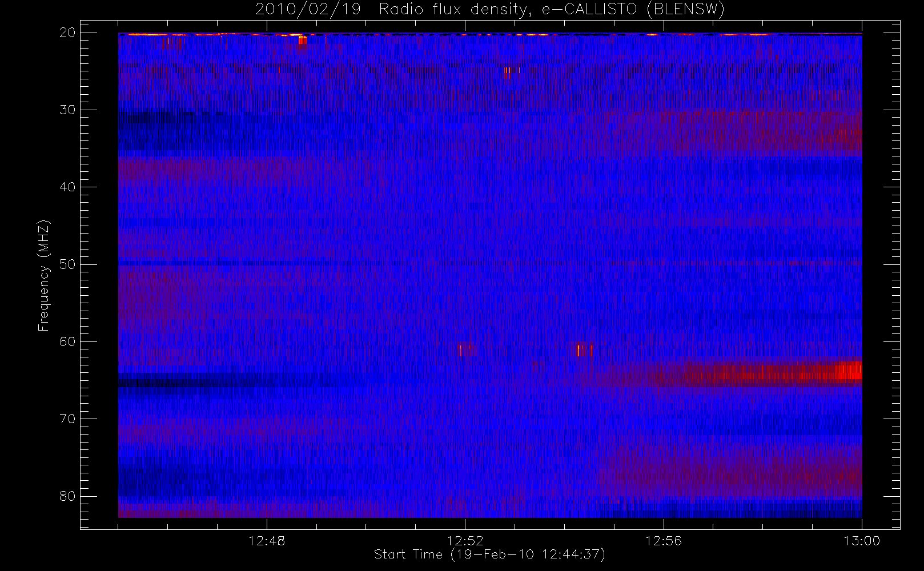
Task: Click the 70 MHz frequency tick label
Action: pos(67,419)
